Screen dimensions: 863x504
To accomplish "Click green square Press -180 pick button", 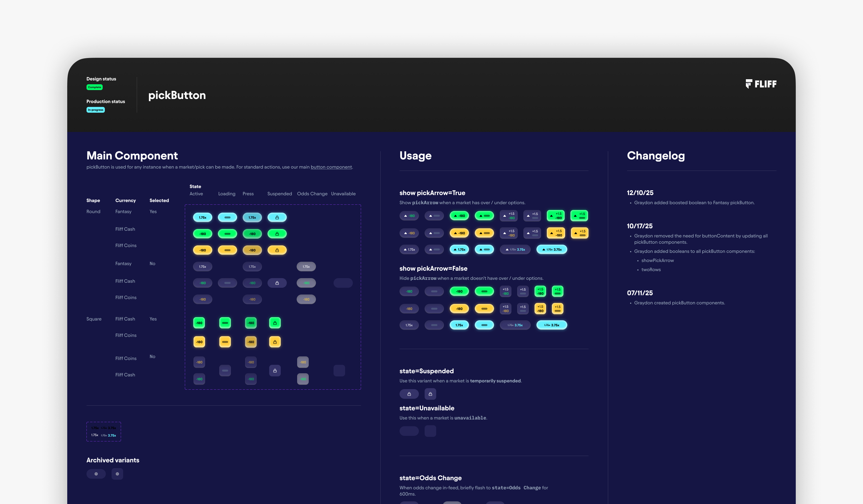I will coord(251,323).
